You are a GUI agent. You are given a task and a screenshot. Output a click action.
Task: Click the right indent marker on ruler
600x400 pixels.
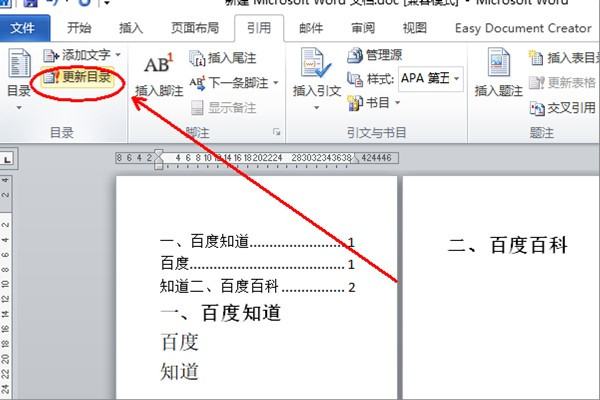[356, 158]
